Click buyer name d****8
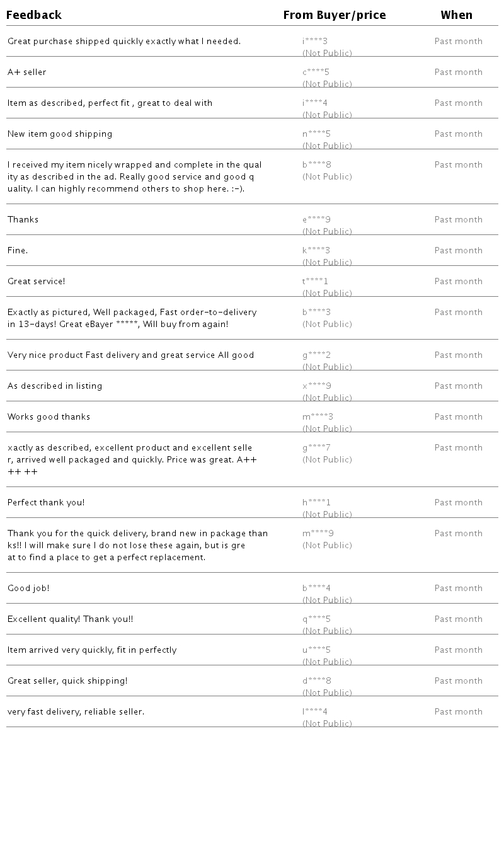Viewport: 504px width, 862px height. coord(316,681)
